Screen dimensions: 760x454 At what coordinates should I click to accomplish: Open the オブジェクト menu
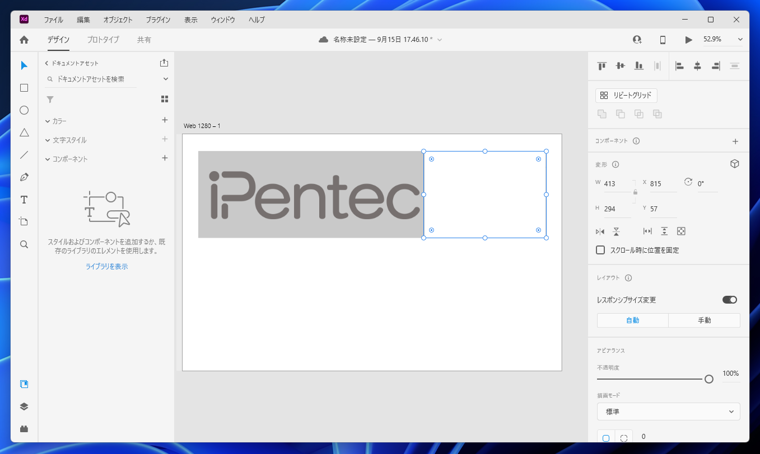coord(118,20)
